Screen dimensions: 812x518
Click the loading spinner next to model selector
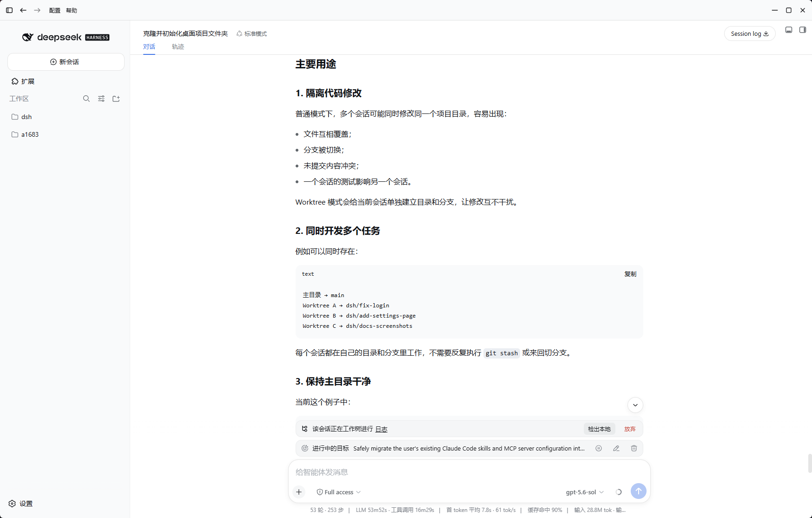[618, 492]
